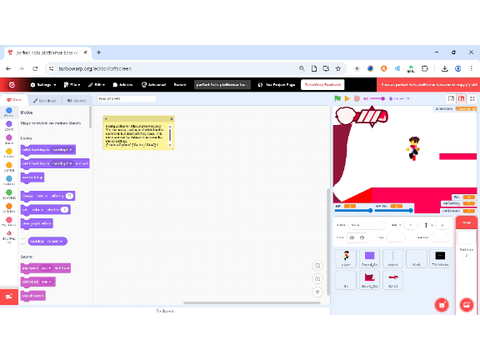Select the Looks block category
The image size is (480, 360).
click(x=9, y=126)
